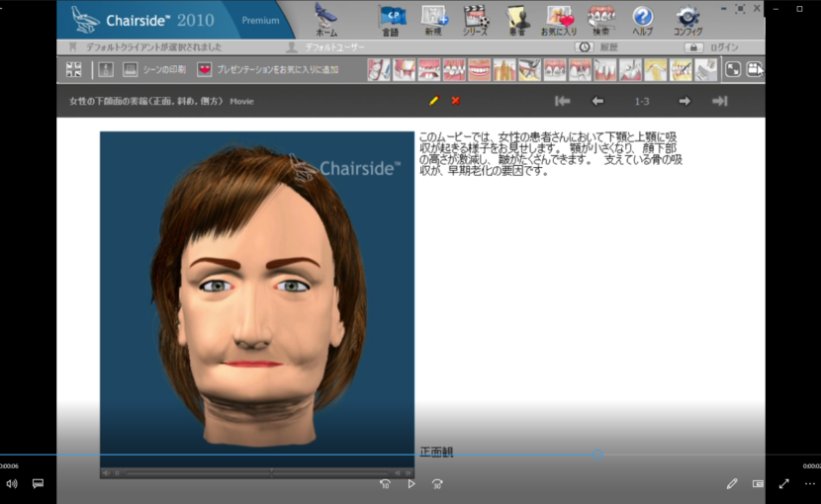
Task: Open the 検索 search icon
Action: 601,20
